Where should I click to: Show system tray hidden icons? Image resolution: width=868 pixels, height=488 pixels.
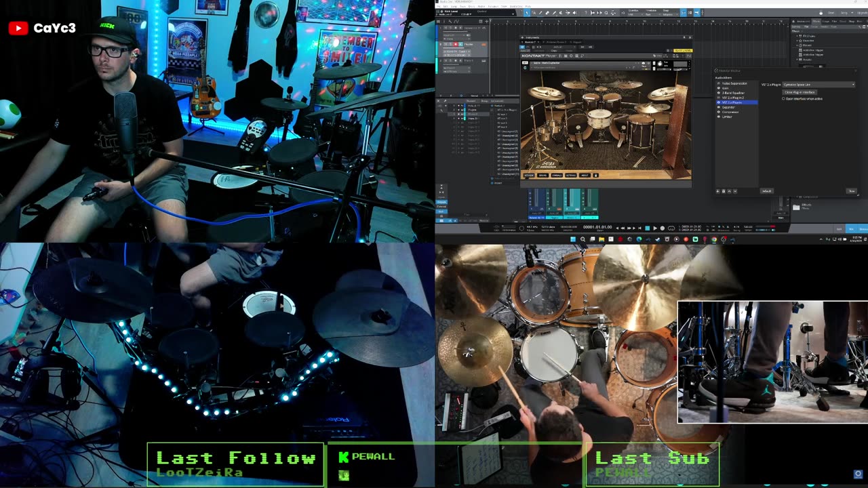(821, 239)
